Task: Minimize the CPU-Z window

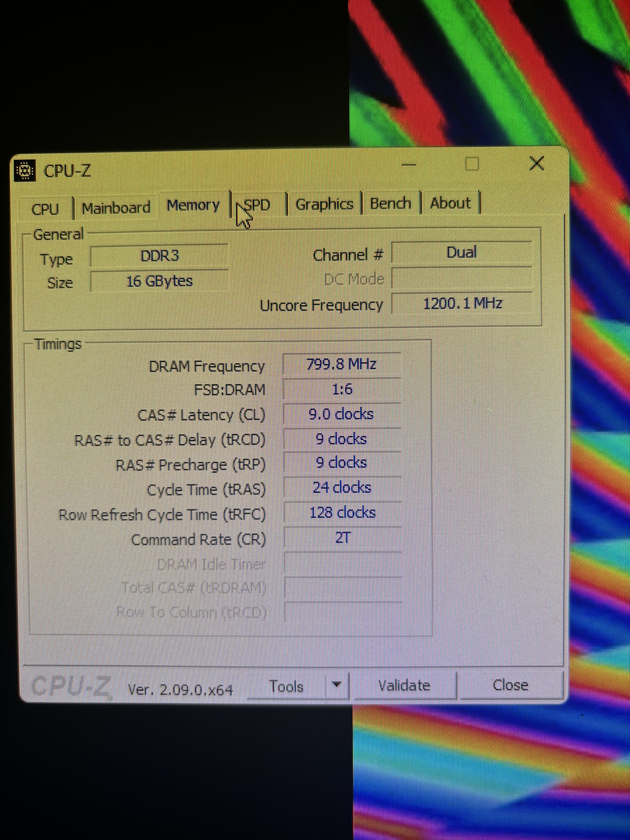Action: pyautogui.click(x=409, y=165)
